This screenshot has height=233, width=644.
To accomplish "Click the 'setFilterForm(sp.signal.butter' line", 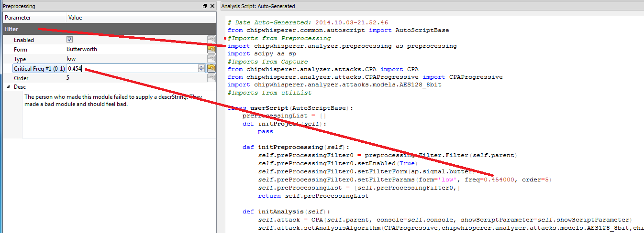I will point(367,171).
